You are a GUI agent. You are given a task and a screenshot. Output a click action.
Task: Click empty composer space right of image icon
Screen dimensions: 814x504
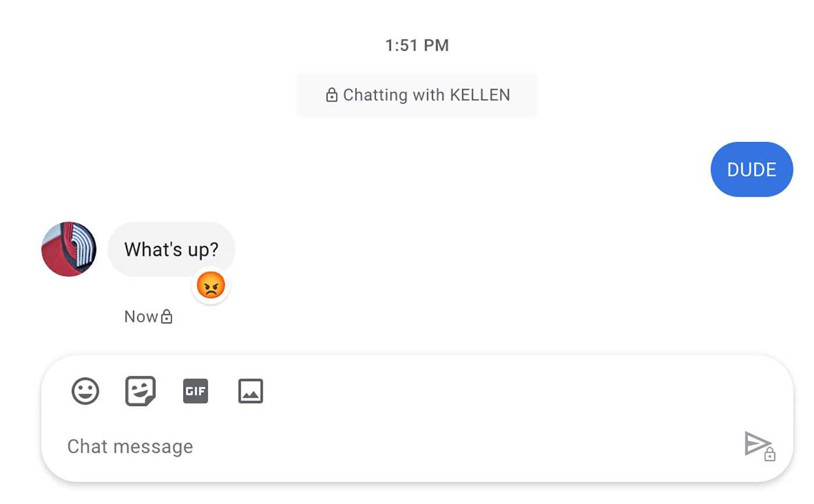coord(465,391)
